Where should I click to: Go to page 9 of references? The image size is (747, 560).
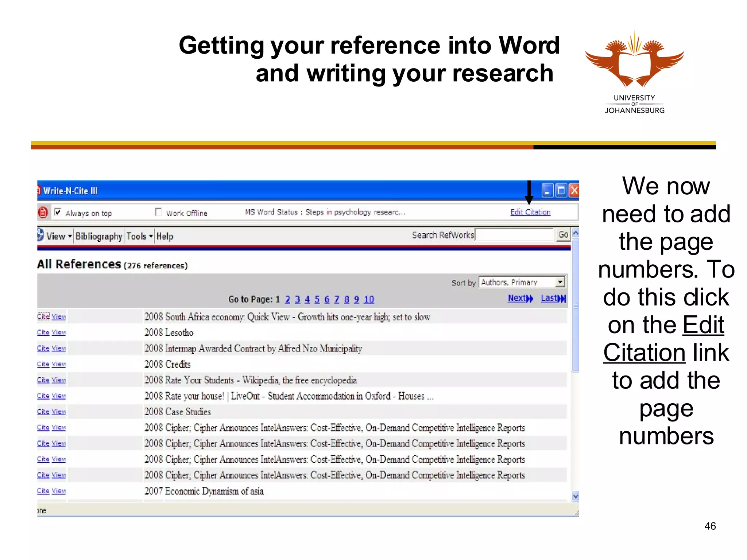(x=357, y=300)
